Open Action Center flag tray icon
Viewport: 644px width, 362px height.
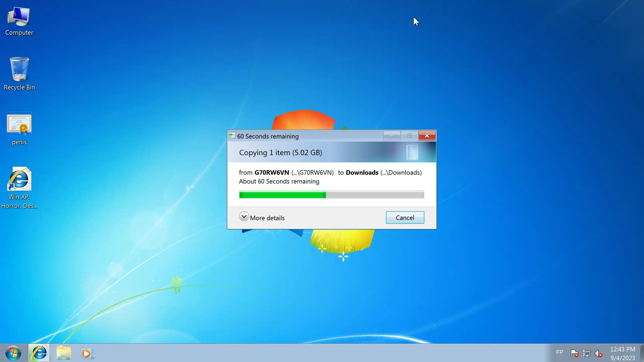[x=574, y=353]
